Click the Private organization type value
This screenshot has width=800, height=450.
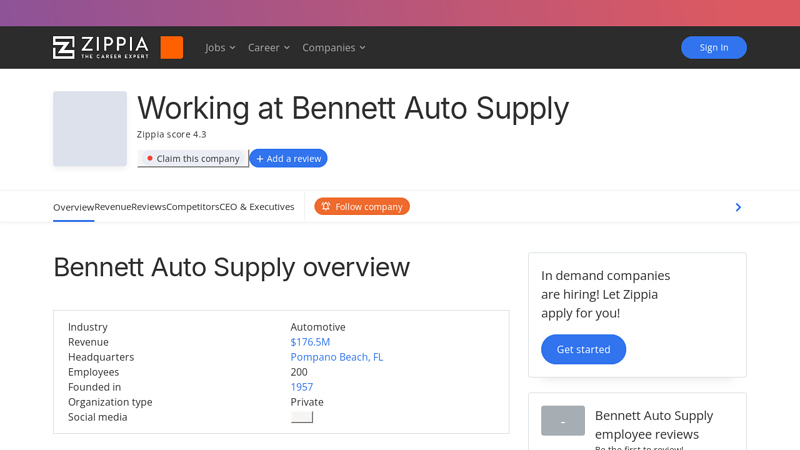click(x=307, y=402)
